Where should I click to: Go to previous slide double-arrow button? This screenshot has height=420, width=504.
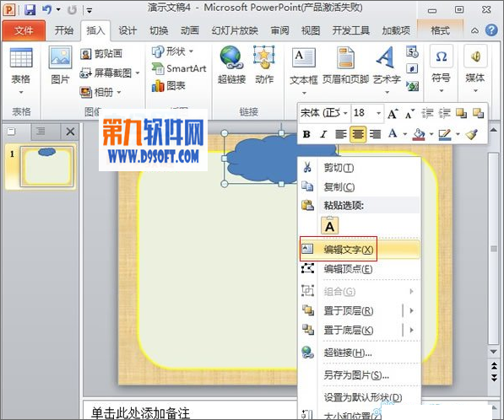tap(494, 365)
